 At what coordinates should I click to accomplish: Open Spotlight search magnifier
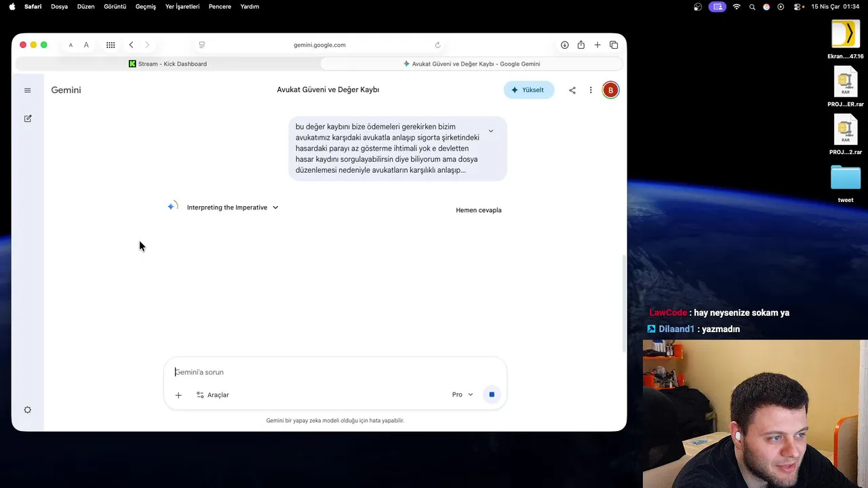tap(752, 7)
